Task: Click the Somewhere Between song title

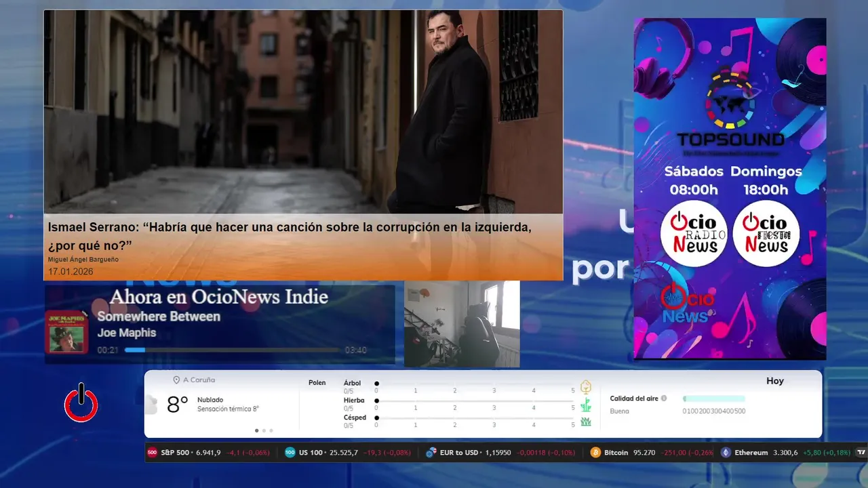Action: [x=159, y=317]
